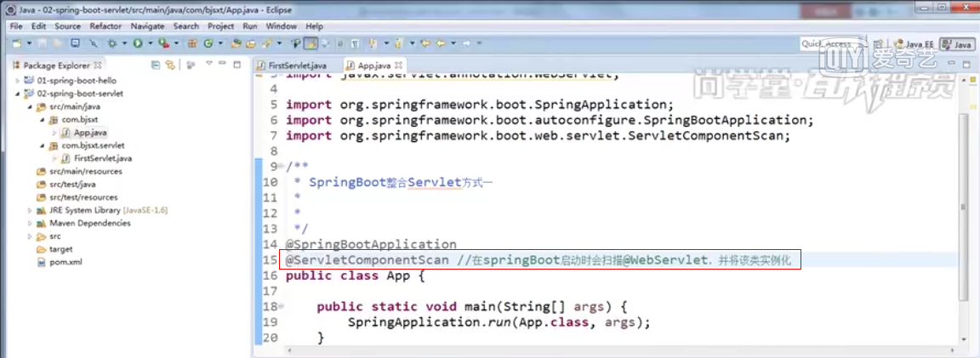This screenshot has height=358, width=980.
Task: Click the Previous Annotation icon
Action: pos(397,43)
